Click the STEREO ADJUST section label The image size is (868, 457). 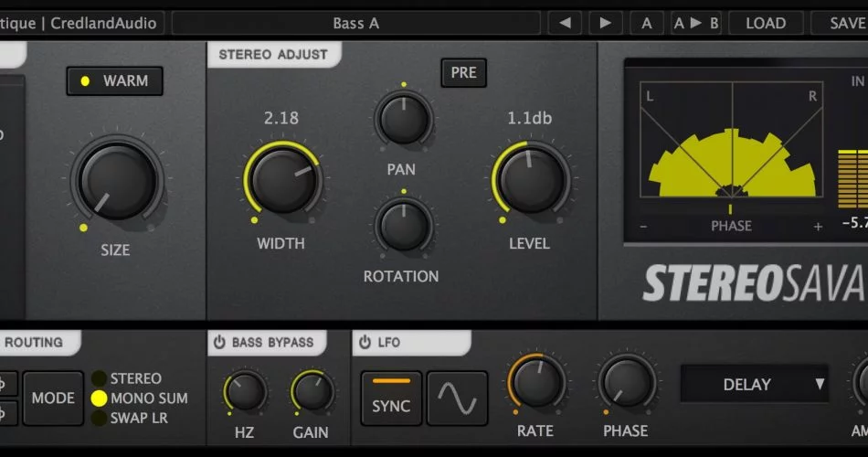273,54
